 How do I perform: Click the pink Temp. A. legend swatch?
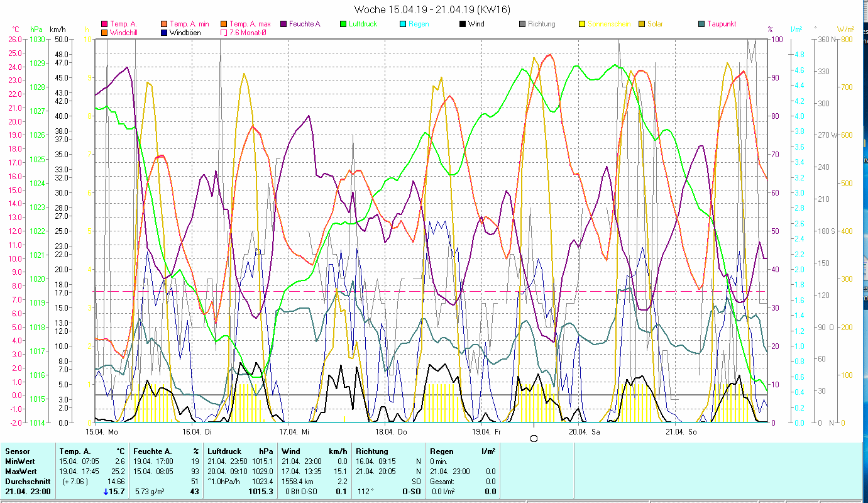click(x=104, y=24)
